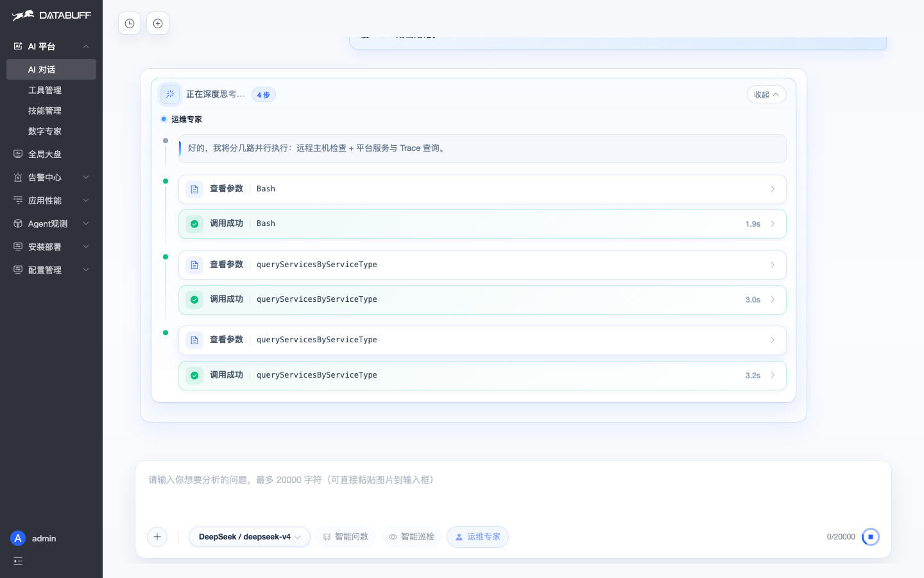Expand the Agent观测 menu chevron
This screenshot has height=578, width=924.
point(86,223)
